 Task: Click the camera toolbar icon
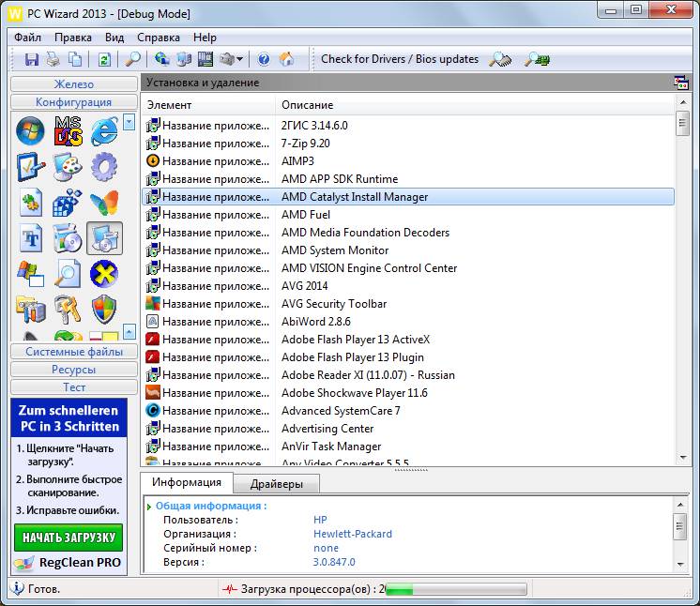coord(227,59)
